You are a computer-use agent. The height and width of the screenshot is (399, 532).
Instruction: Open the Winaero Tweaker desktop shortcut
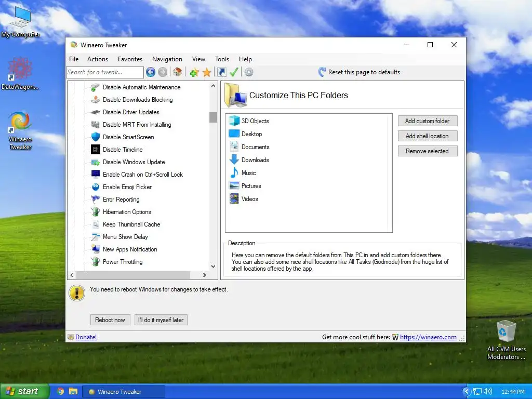pos(20,131)
